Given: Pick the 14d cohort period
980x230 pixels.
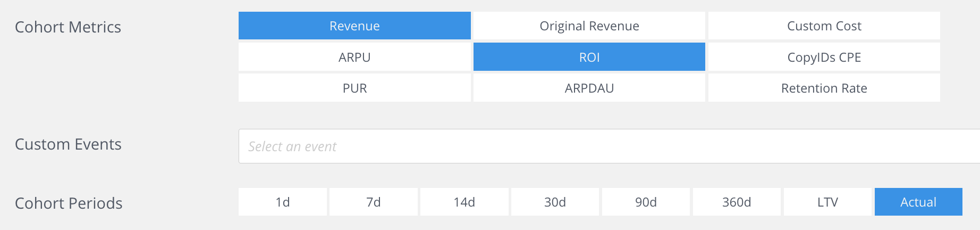Looking at the screenshot, I should 464,202.
